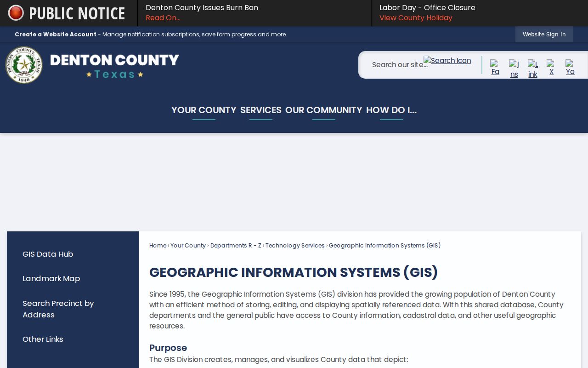Click the Labor Day - Office Closure headline
This screenshot has height=368, width=588.
point(427,8)
